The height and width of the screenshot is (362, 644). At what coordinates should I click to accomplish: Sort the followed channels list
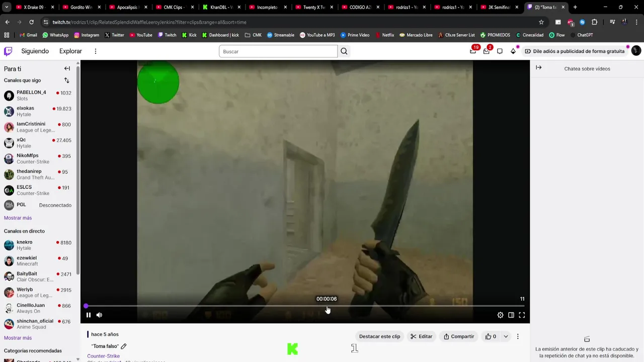point(66,80)
